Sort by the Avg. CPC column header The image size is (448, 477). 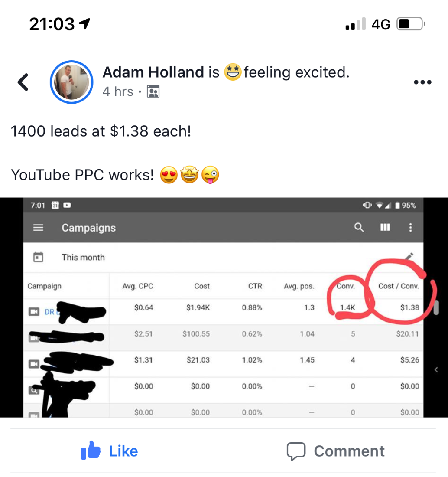tap(138, 286)
